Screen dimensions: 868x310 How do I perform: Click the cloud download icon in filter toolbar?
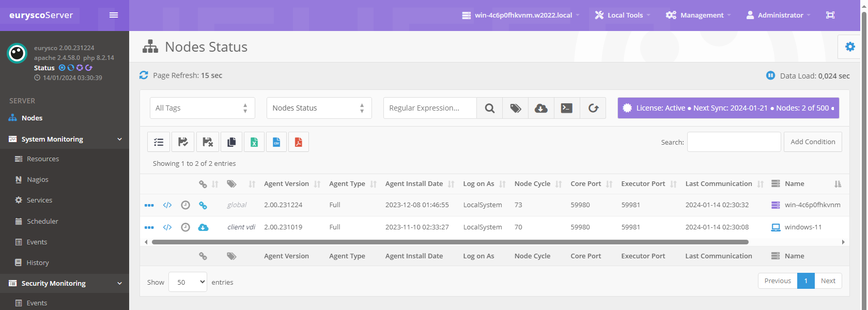(x=541, y=108)
